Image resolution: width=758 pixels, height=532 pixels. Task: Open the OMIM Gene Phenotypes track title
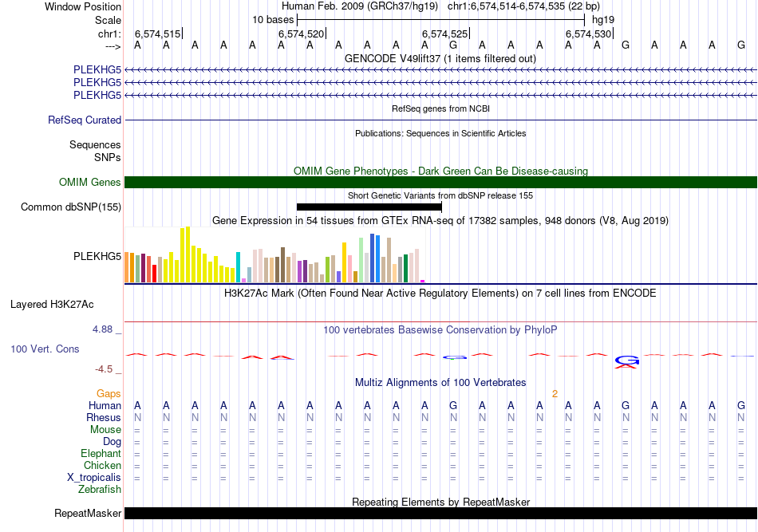point(440,171)
